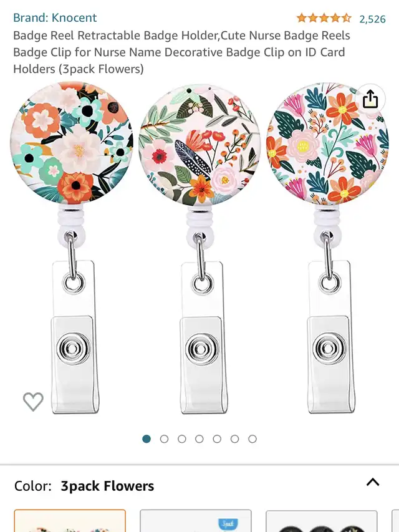The image size is (399, 532).
Task: Choose the second color variant swatch
Action: tap(196, 521)
